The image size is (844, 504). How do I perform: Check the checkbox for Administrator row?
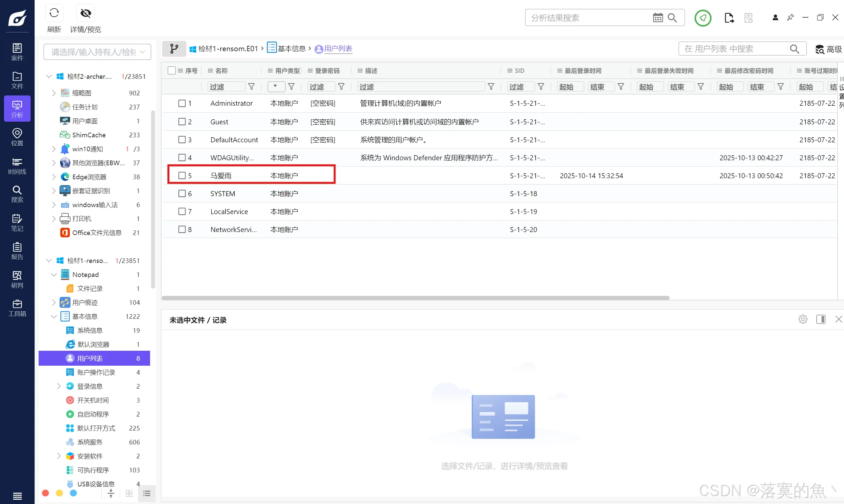pos(182,103)
